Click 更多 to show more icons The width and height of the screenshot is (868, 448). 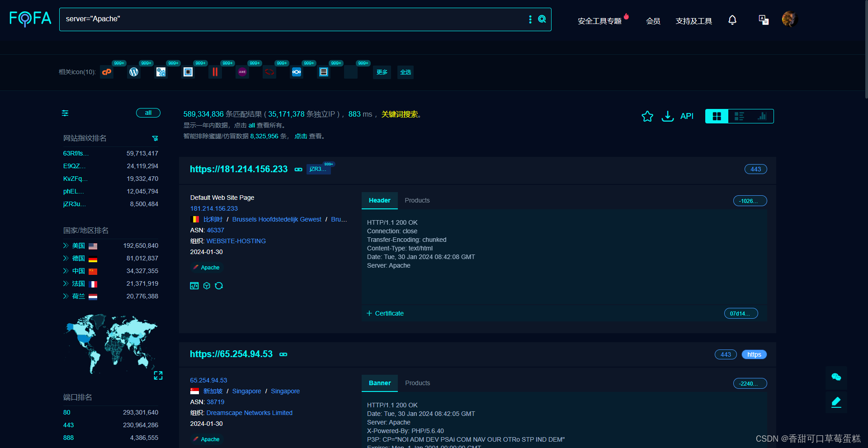pyautogui.click(x=382, y=72)
